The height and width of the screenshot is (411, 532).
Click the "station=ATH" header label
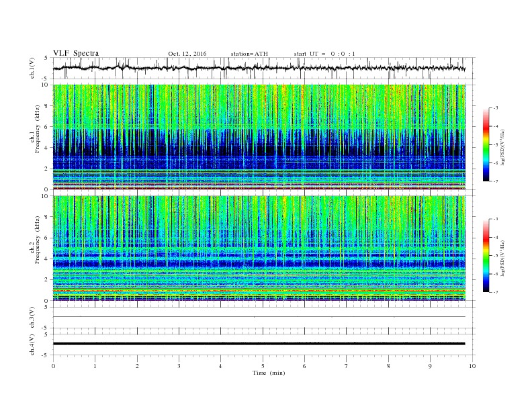[x=249, y=54]
